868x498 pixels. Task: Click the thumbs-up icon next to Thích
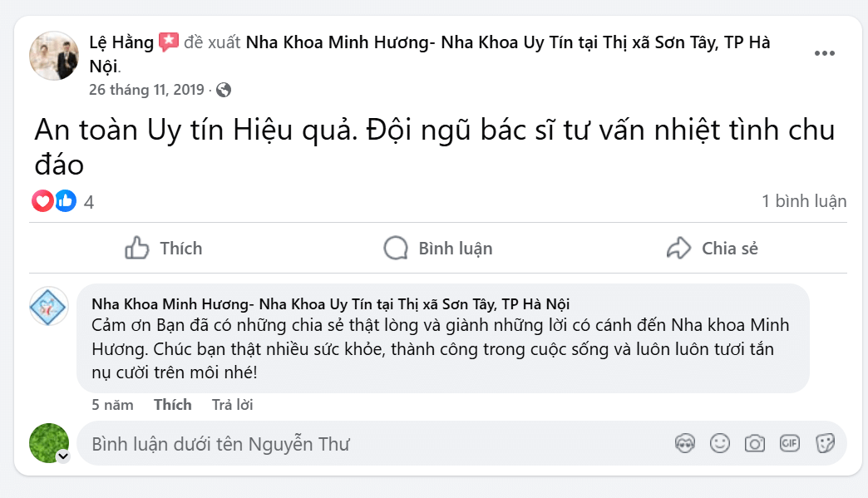136,248
